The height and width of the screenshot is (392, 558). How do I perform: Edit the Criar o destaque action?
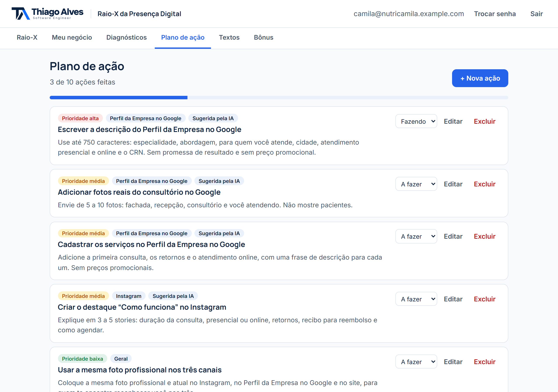tap(453, 299)
